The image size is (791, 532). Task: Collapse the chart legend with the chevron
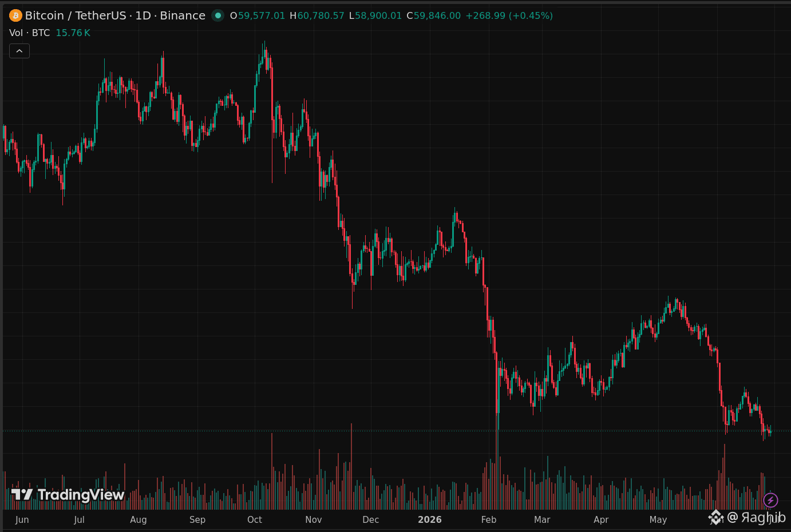19,51
